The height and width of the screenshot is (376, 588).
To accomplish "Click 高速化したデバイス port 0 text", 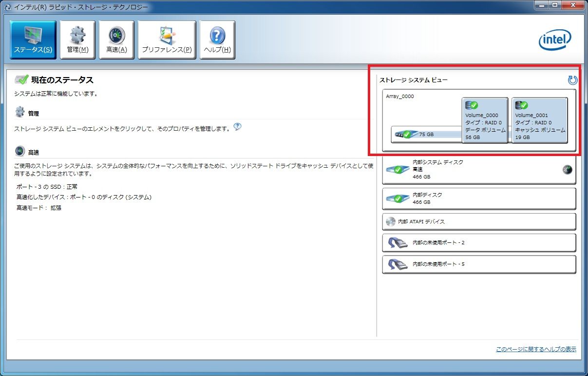I will point(84,197).
